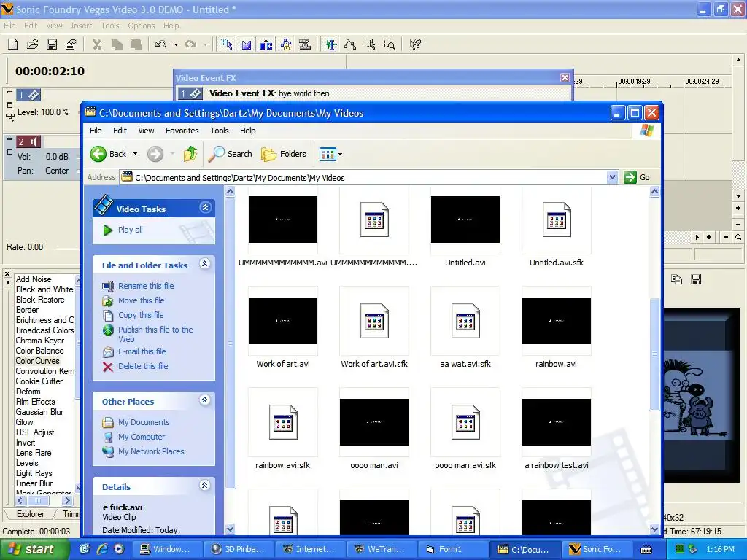Click the New project icon in Vegas toolbar

tap(13, 44)
